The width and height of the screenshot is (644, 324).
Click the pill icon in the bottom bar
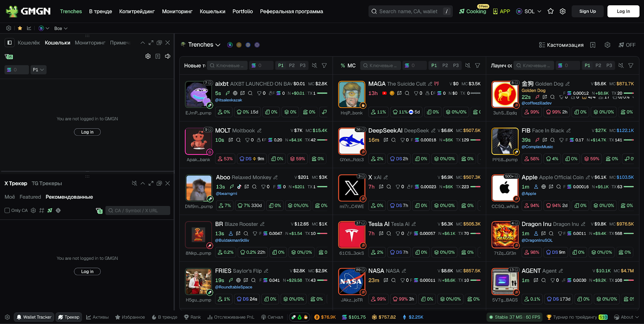point(294,317)
